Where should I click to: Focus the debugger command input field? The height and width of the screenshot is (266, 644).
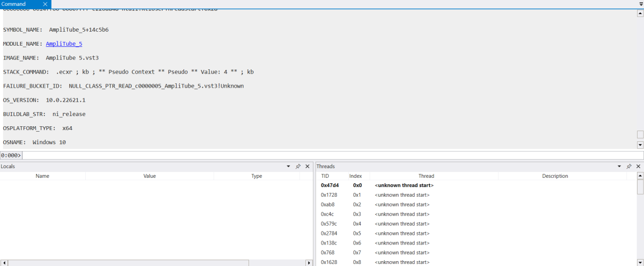[x=333, y=155]
